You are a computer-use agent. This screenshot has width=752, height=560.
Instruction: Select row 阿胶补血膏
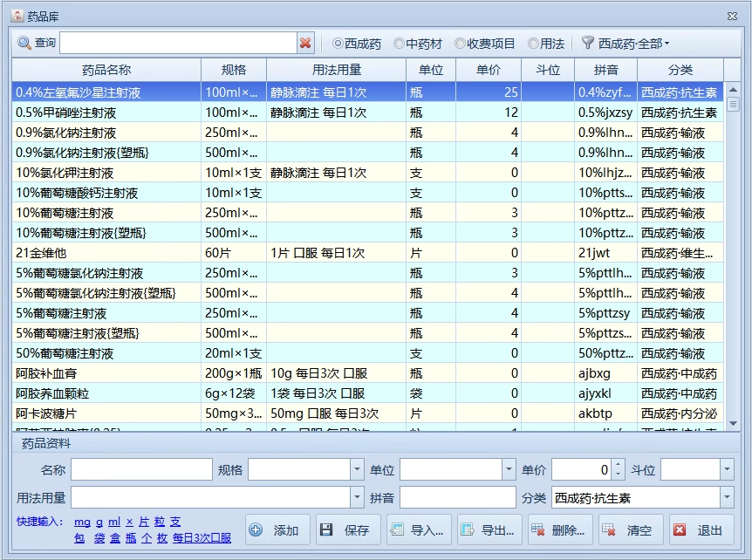368,373
